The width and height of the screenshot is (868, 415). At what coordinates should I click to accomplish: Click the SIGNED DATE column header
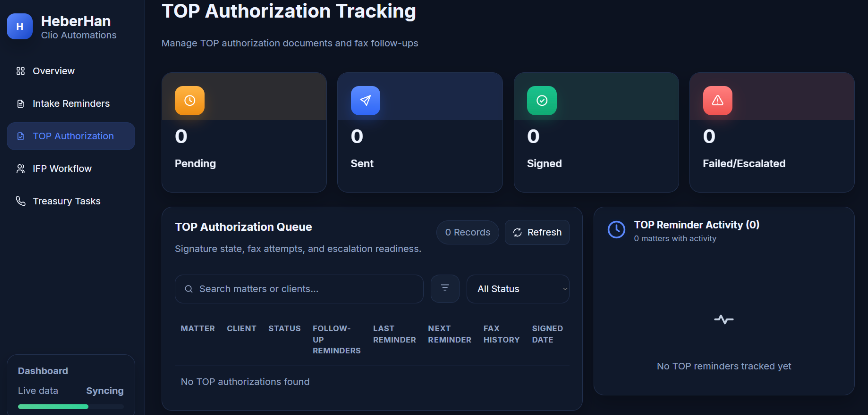[548, 334]
